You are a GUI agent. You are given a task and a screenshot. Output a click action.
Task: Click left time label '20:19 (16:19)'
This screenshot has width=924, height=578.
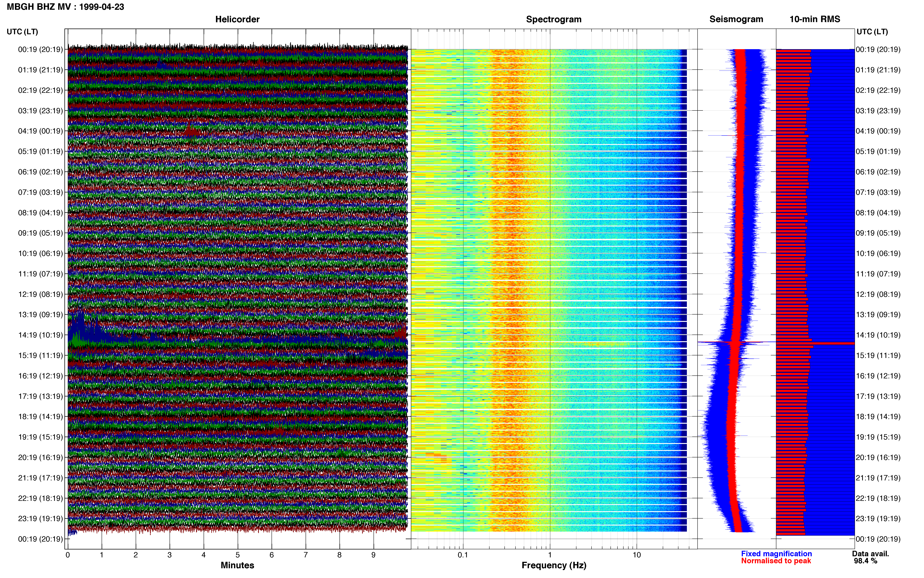click(40, 457)
